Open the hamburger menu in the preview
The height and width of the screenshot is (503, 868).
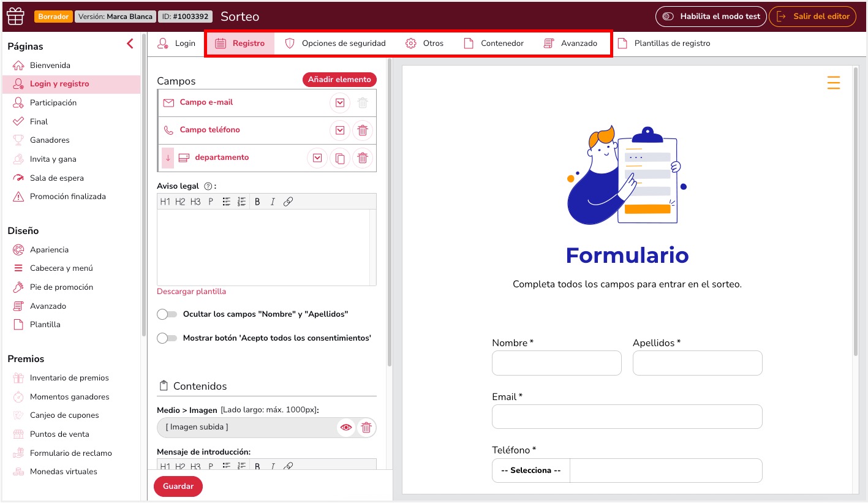pos(833,82)
